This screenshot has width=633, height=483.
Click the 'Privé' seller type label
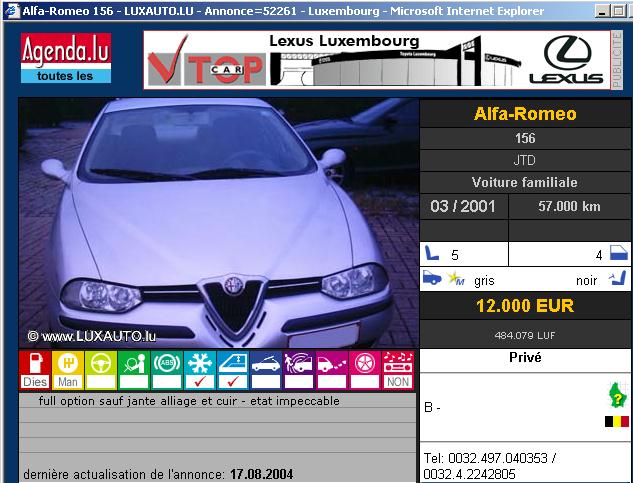click(x=525, y=357)
